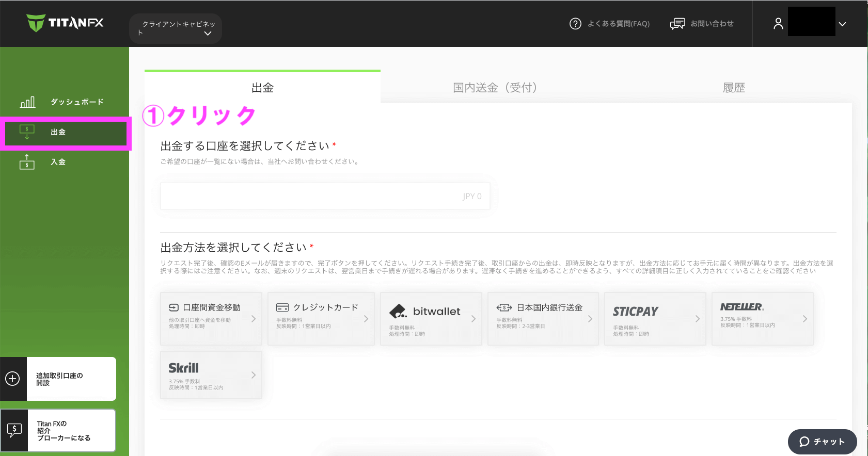Click the credit card icon
Viewport: 868px width, 456px height.
tap(282, 307)
